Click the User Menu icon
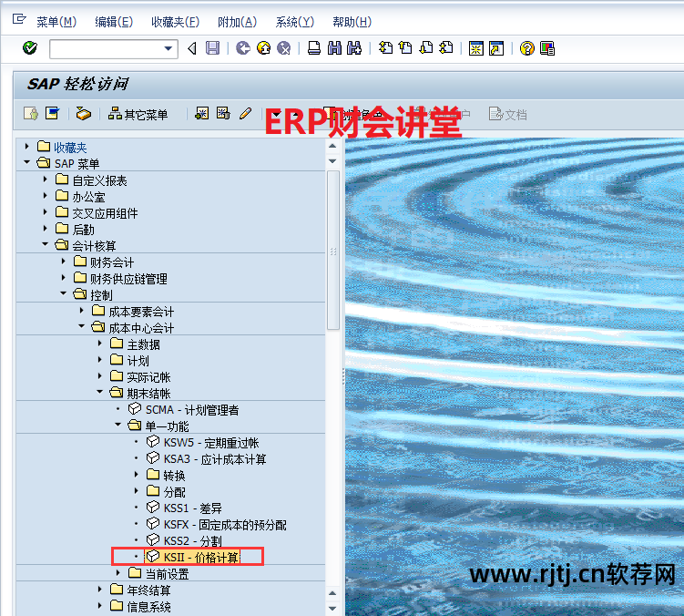Viewport: 684px width, 616px height. click(31, 114)
